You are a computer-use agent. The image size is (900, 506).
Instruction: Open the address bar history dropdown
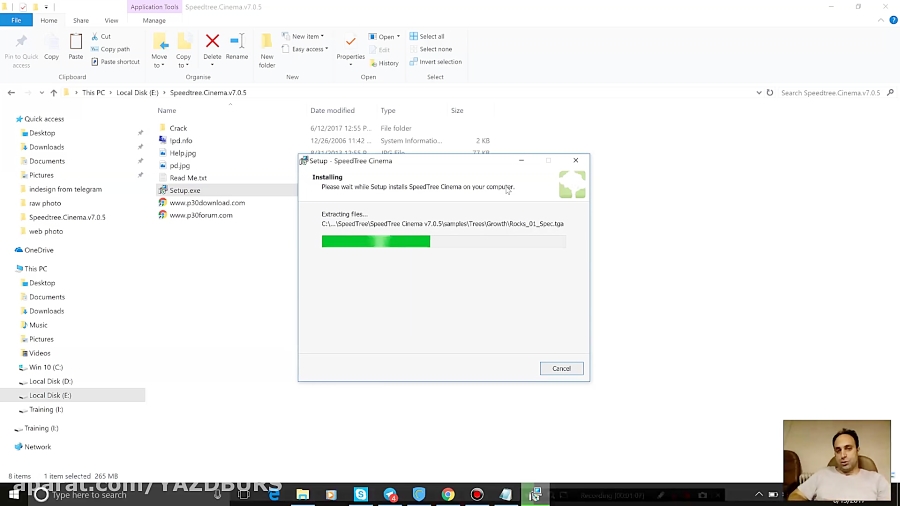click(759, 92)
